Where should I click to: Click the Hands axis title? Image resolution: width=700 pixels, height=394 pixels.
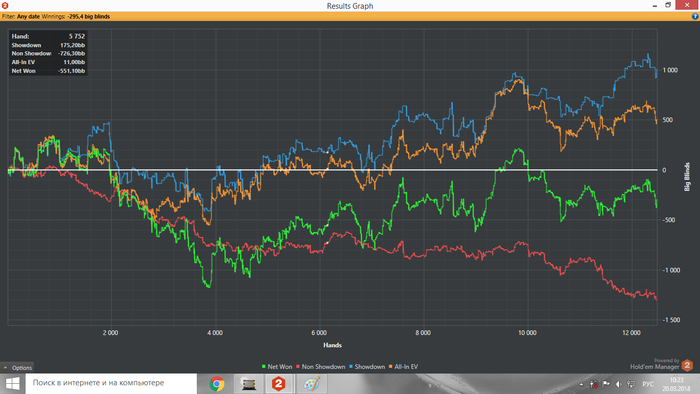[x=332, y=345]
